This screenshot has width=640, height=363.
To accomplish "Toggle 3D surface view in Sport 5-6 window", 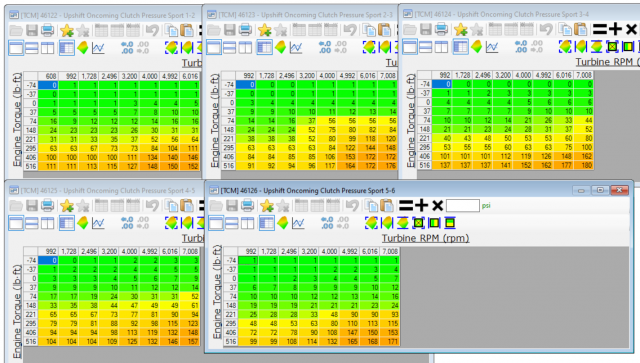I will click(282, 223).
